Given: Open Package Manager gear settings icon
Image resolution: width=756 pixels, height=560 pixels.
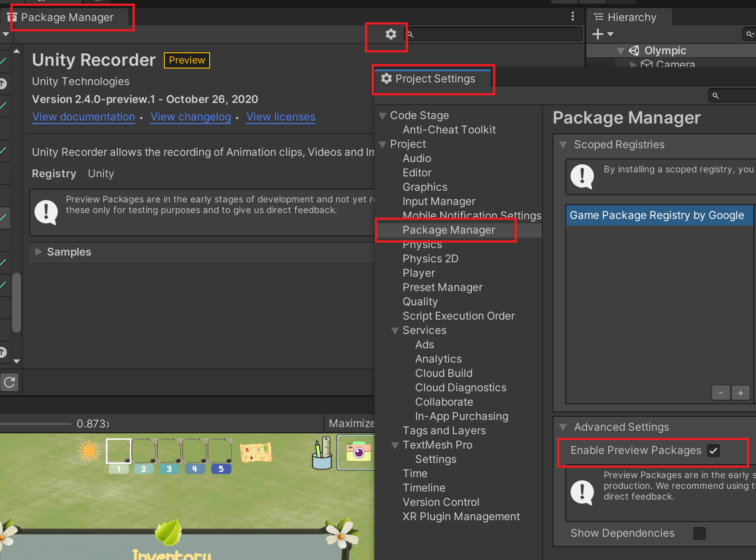Looking at the screenshot, I should pos(391,34).
